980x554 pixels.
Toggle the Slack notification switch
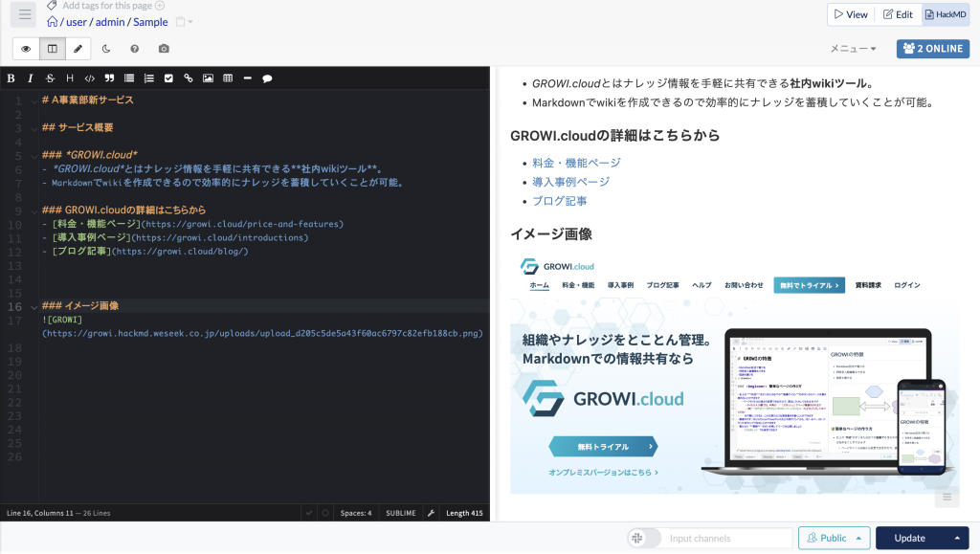(x=644, y=539)
